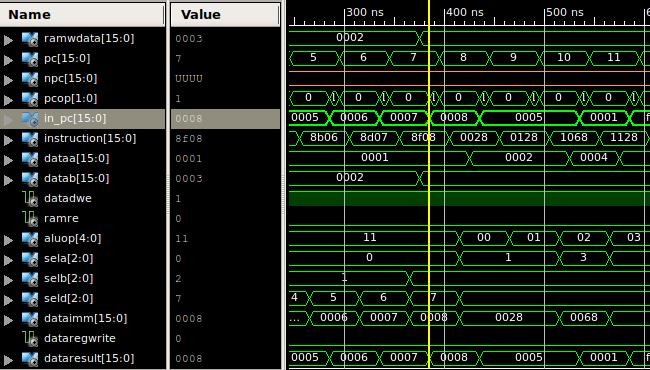The width and height of the screenshot is (650, 370).
Task: Select the dataa[15:0] signal name
Action: 77,158
